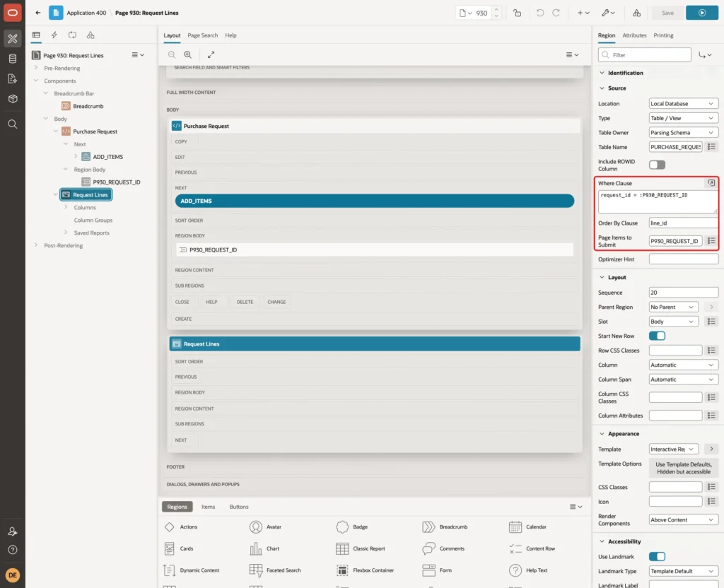The width and height of the screenshot is (724, 588).
Task: Go back with the left arrow
Action: coord(38,13)
